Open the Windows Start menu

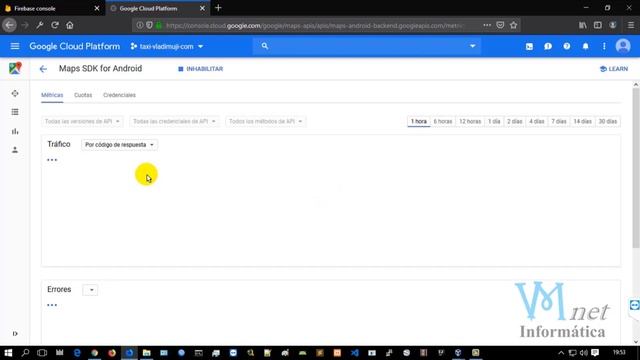pyautogui.click(x=8, y=353)
